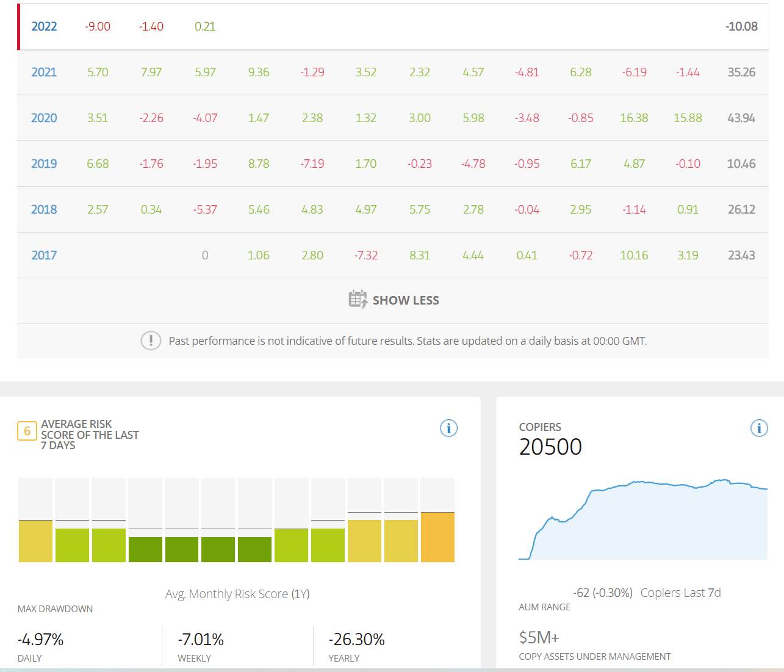Click the risk score info icon
The height and width of the screenshot is (672, 784).
(x=448, y=428)
